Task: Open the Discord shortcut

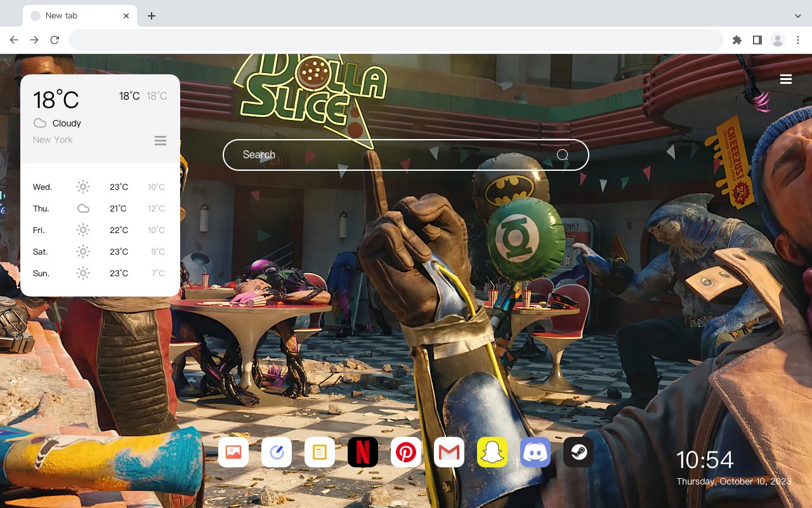Action: tap(535, 452)
